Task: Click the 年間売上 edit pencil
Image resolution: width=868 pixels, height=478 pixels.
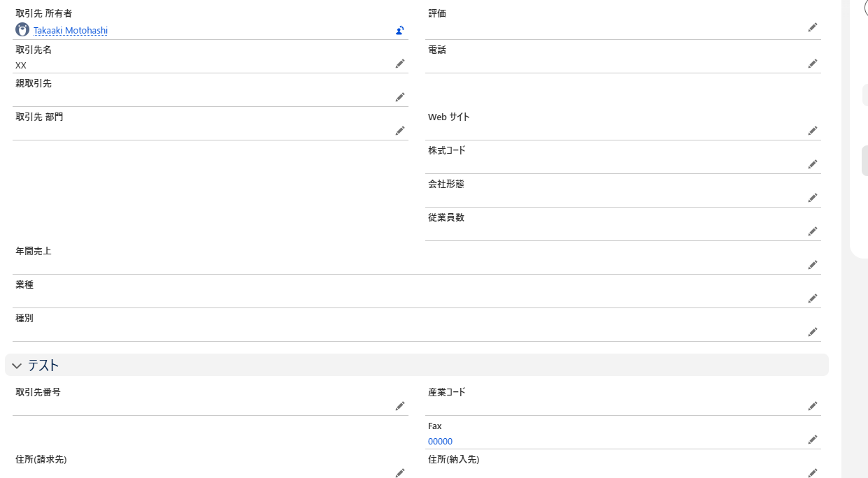Action: tap(813, 265)
